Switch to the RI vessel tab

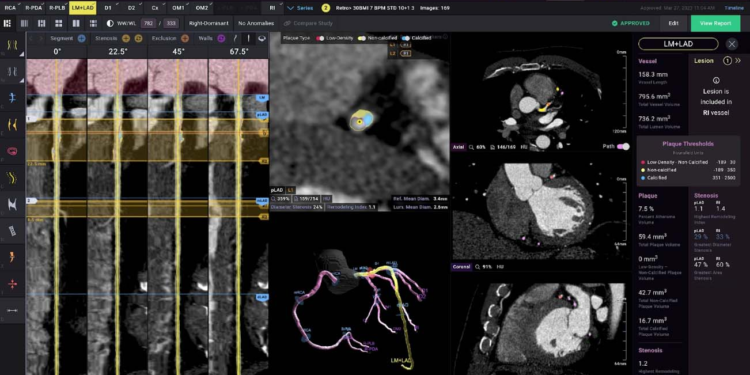pyautogui.click(x=272, y=8)
